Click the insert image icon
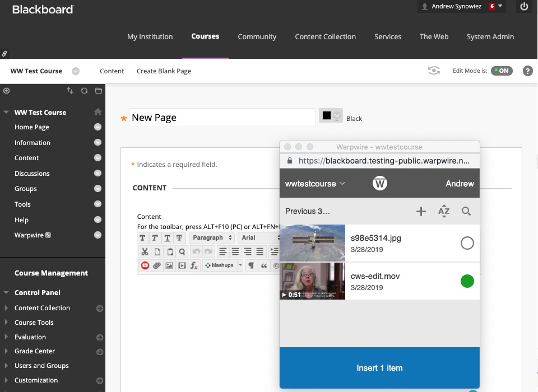This screenshot has height=392, width=538. click(x=169, y=265)
